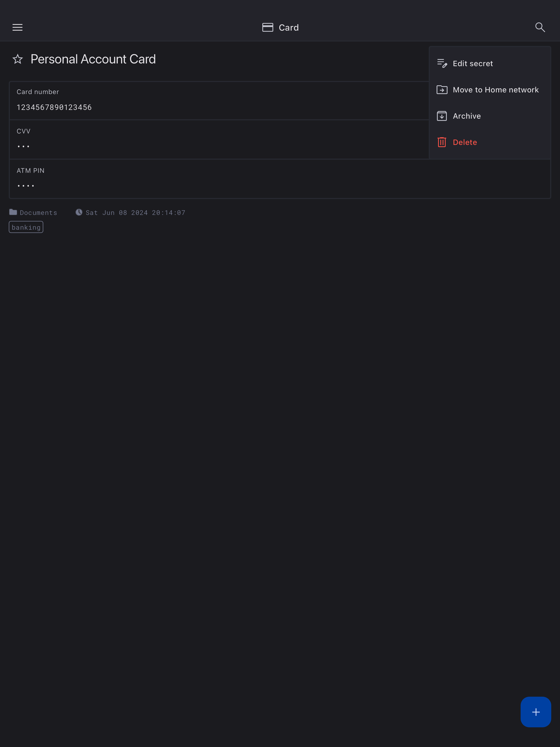Choose Move to Home network option
The image size is (560, 747).
tap(495, 90)
